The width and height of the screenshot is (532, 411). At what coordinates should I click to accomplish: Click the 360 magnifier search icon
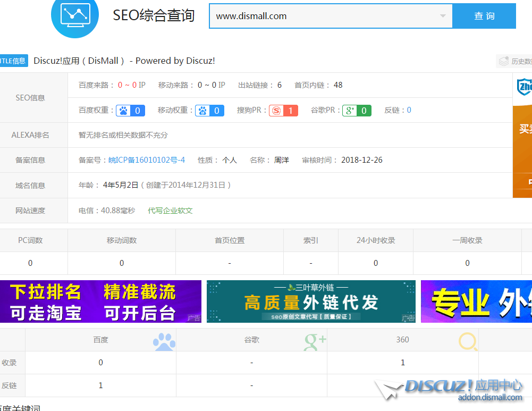pos(468,341)
